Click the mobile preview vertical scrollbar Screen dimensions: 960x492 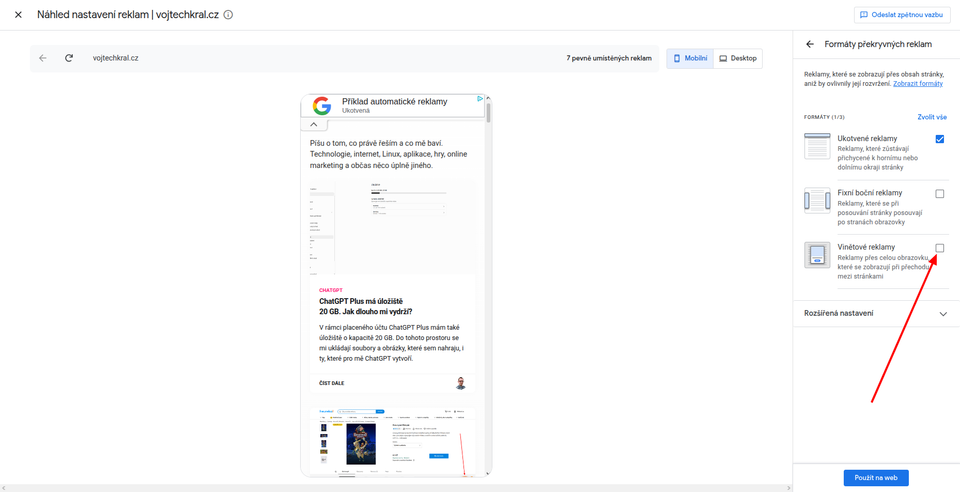tap(488, 113)
